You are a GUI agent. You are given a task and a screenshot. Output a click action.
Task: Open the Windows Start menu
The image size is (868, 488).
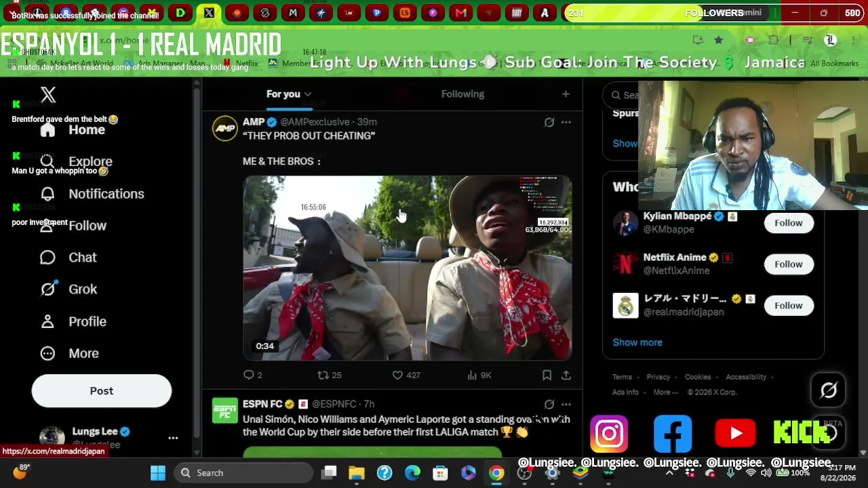click(158, 473)
